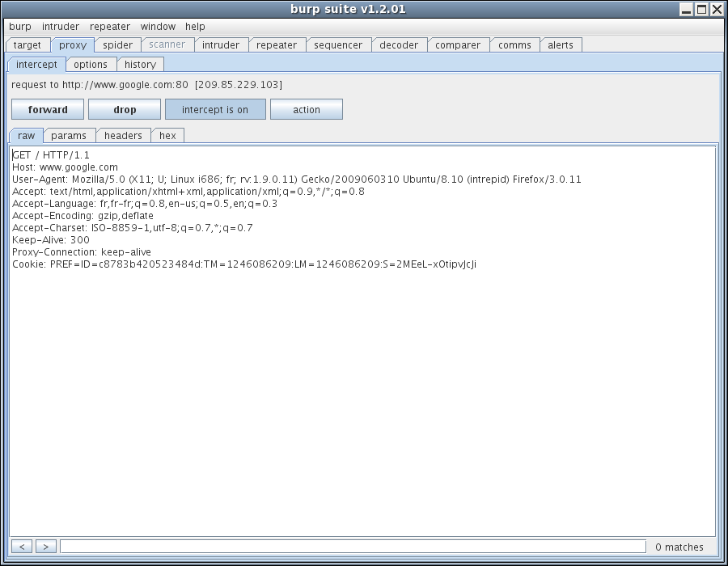The width and height of the screenshot is (728, 566).
Task: Switch to the target tab
Action: (28, 45)
